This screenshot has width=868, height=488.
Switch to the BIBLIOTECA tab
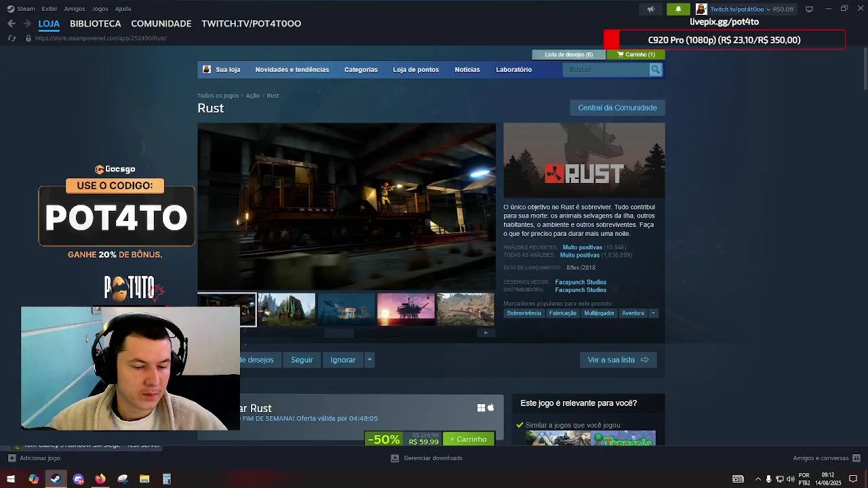(96, 23)
